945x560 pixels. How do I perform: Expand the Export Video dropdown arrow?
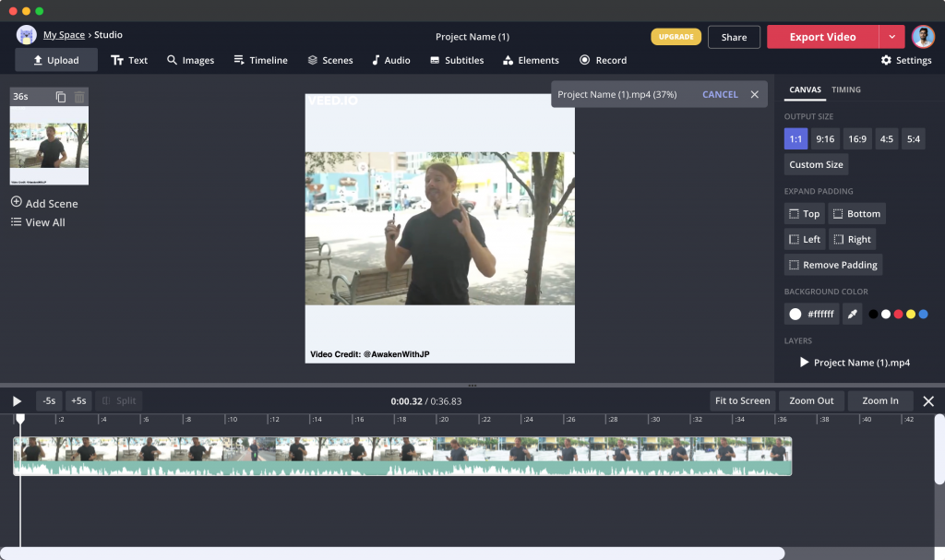[x=891, y=37]
